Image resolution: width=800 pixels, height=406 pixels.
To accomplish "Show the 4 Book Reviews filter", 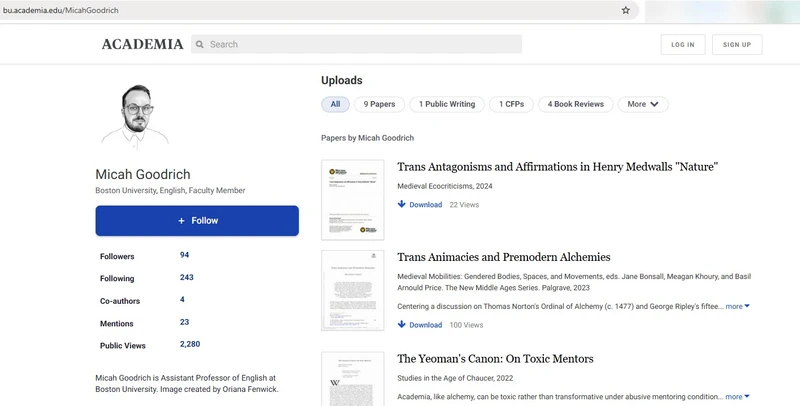I will 575,104.
